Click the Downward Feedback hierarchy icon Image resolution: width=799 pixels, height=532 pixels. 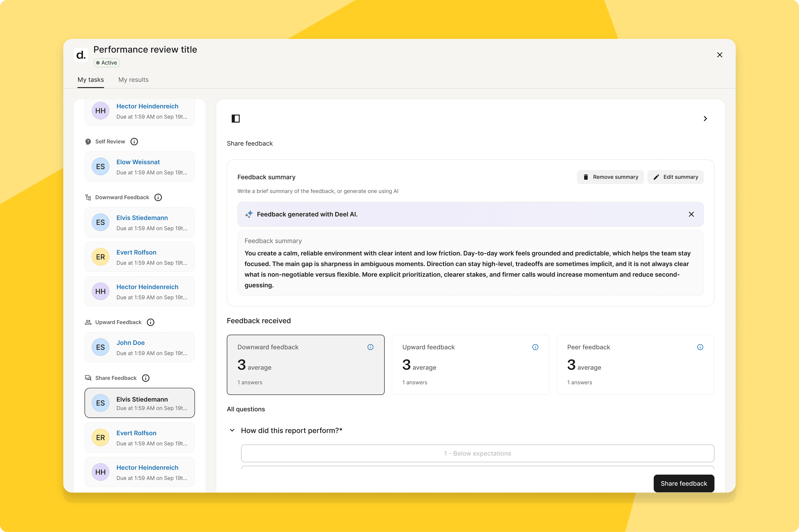point(88,197)
